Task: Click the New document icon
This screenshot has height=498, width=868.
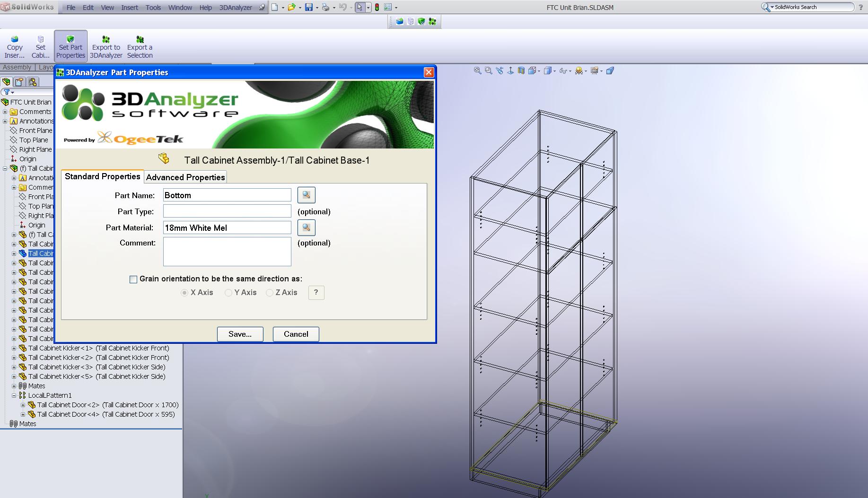Action: (x=274, y=7)
